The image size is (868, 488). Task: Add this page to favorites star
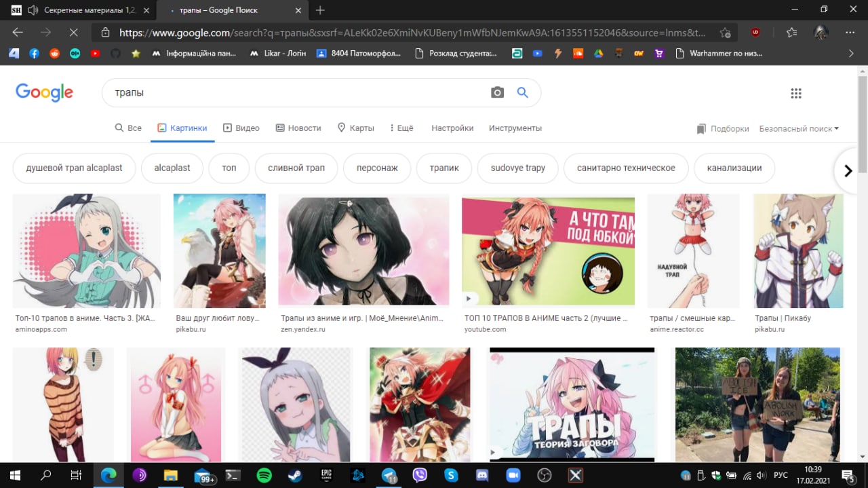click(725, 32)
